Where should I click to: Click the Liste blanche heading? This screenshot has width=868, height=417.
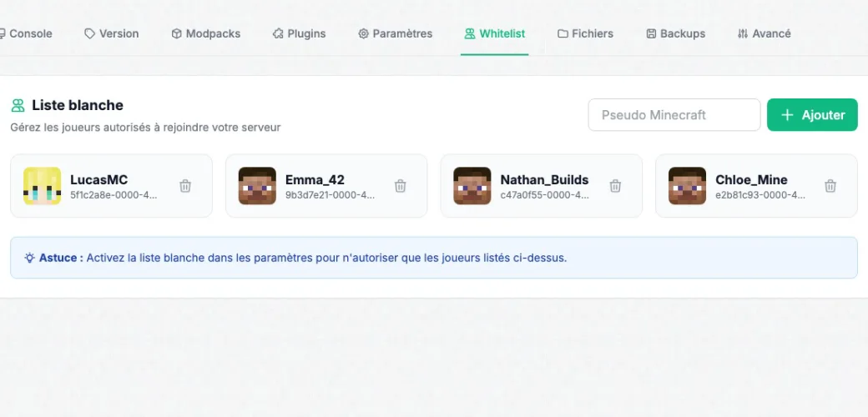pyautogui.click(x=78, y=105)
